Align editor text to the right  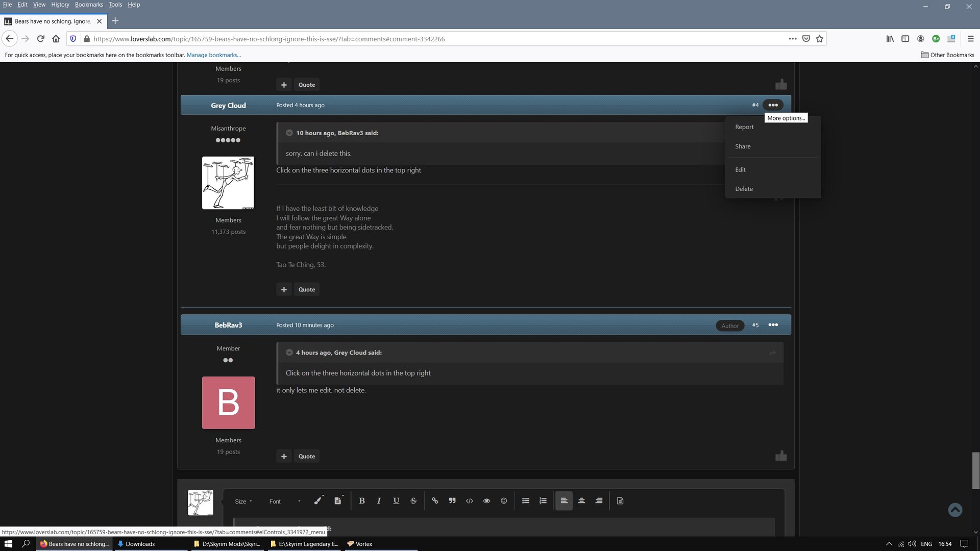coord(599,501)
